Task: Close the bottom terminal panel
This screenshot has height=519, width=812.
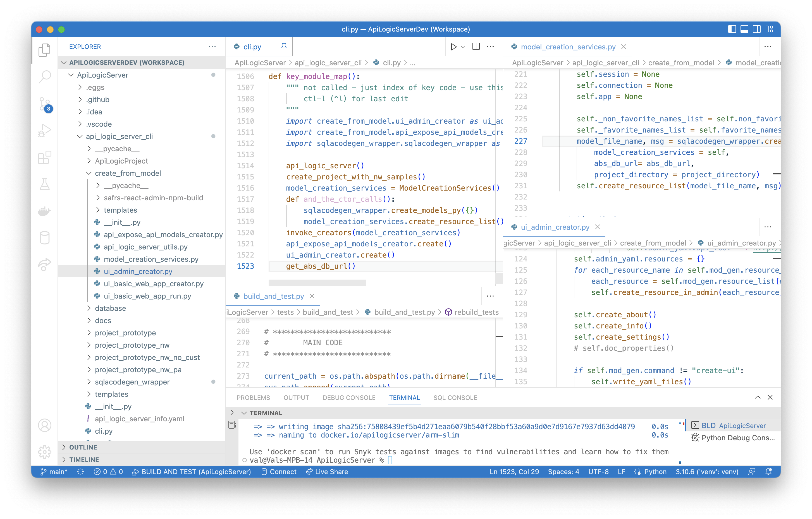Action: coord(770,397)
